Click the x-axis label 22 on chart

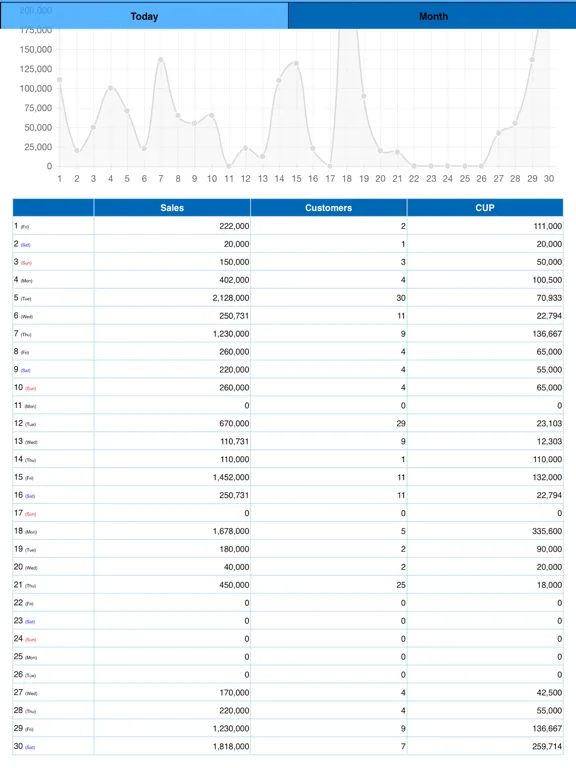[414, 179]
